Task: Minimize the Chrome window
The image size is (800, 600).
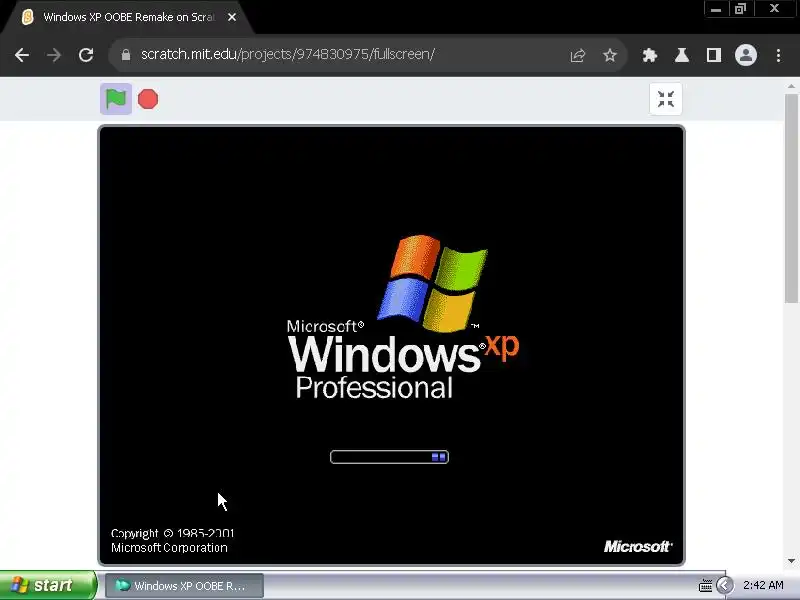Action: (x=716, y=9)
